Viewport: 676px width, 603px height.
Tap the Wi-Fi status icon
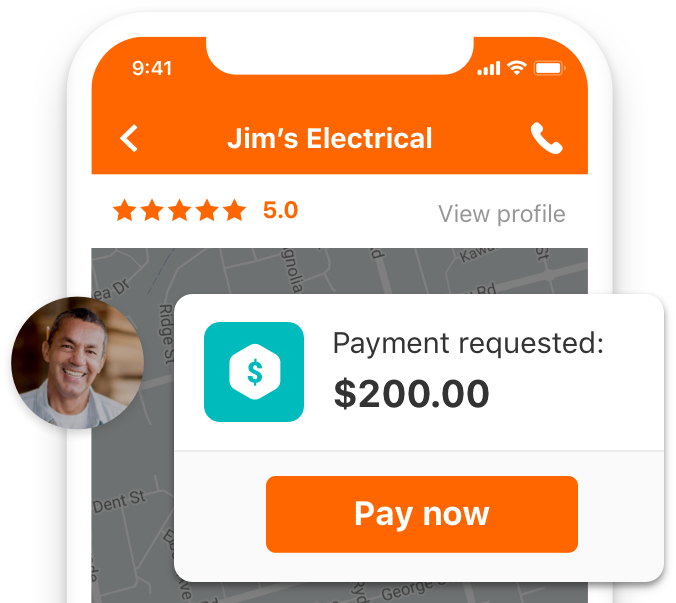point(516,68)
